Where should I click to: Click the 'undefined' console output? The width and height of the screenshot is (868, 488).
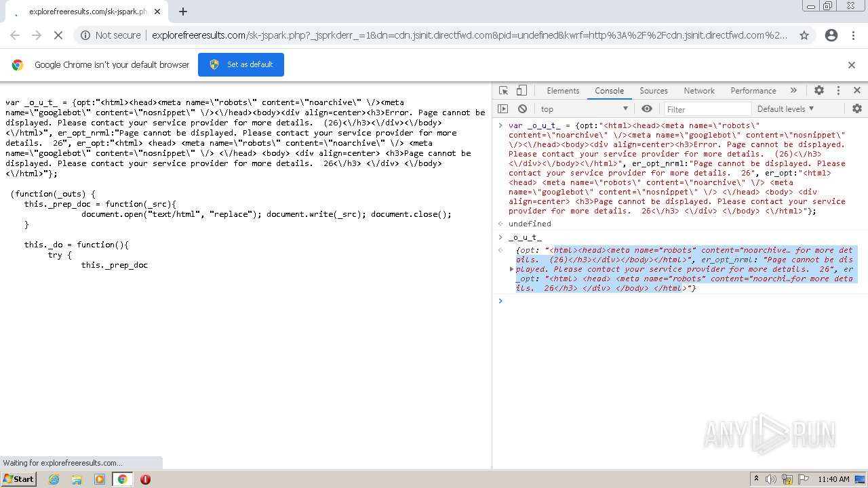tap(530, 224)
